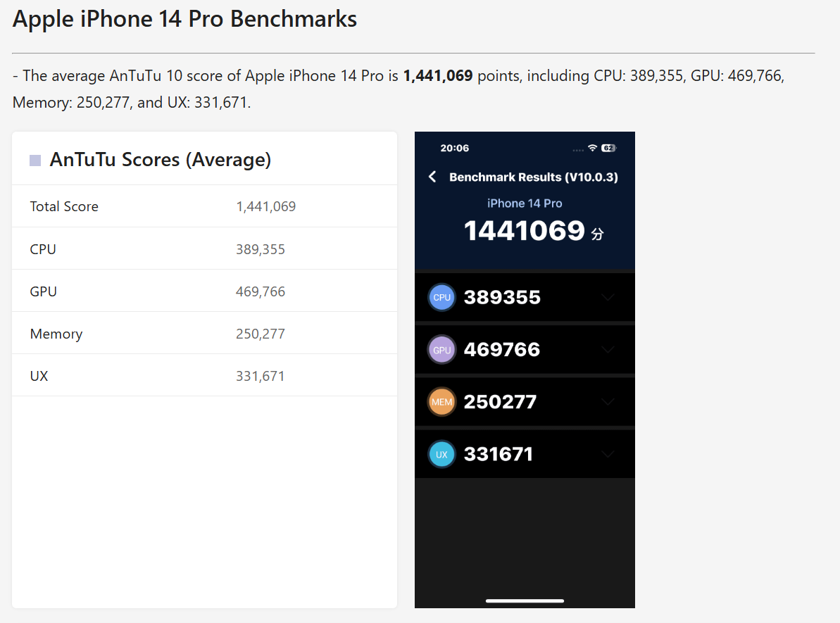The width and height of the screenshot is (840, 623).
Task: Click the blue CPU circle icon
Action: click(442, 297)
